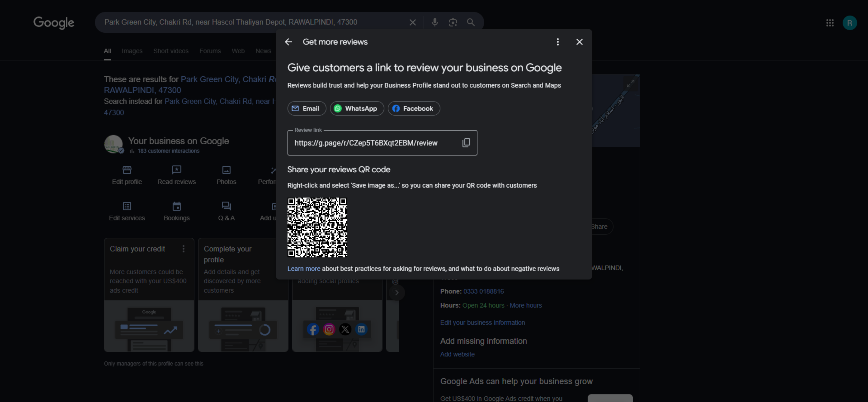Image resolution: width=868 pixels, height=402 pixels.
Task: Clear the search box text
Action: [412, 22]
